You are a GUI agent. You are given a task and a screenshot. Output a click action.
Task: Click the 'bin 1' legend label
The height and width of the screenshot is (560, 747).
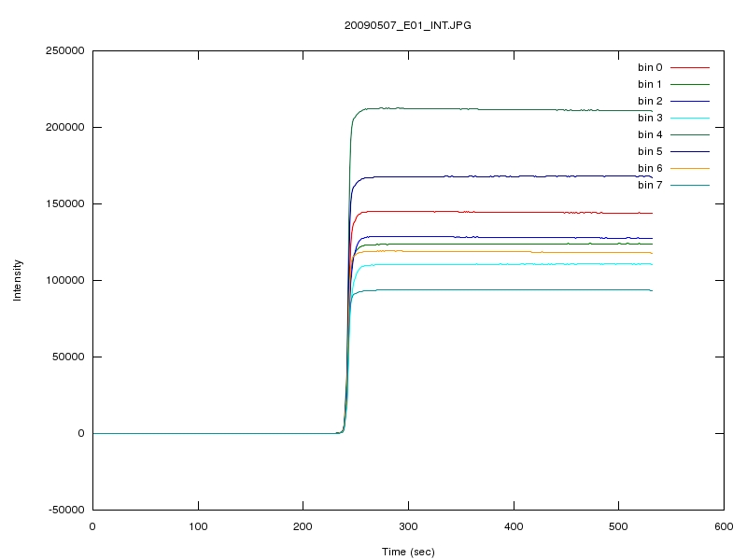click(x=650, y=84)
